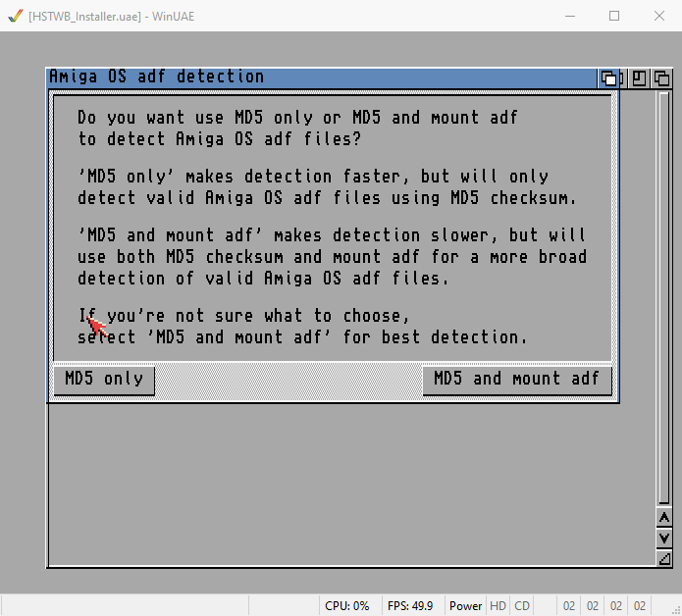Click the Power indicator in status bar
682x616 pixels.
[x=465, y=606]
